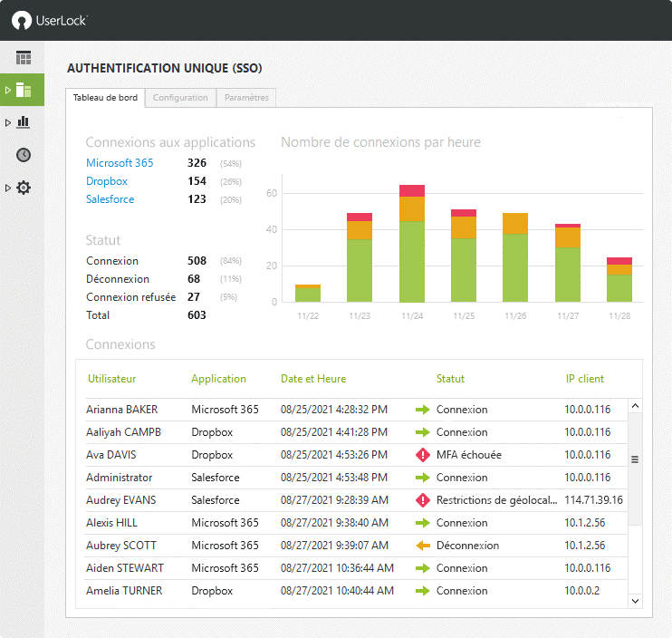Select the green dashboard sidebar icon
This screenshot has height=638, width=672.
24,90
